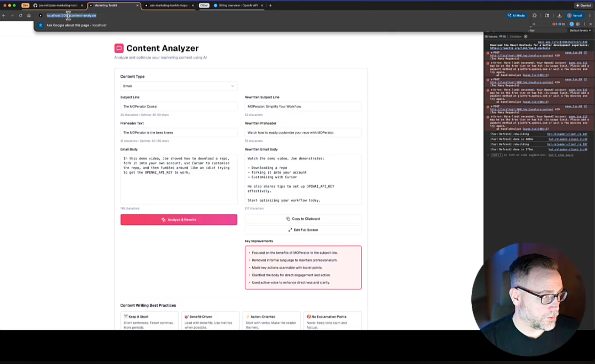595x364 pixels.
Task: Expand the first POST error entry
Action: pos(492,53)
